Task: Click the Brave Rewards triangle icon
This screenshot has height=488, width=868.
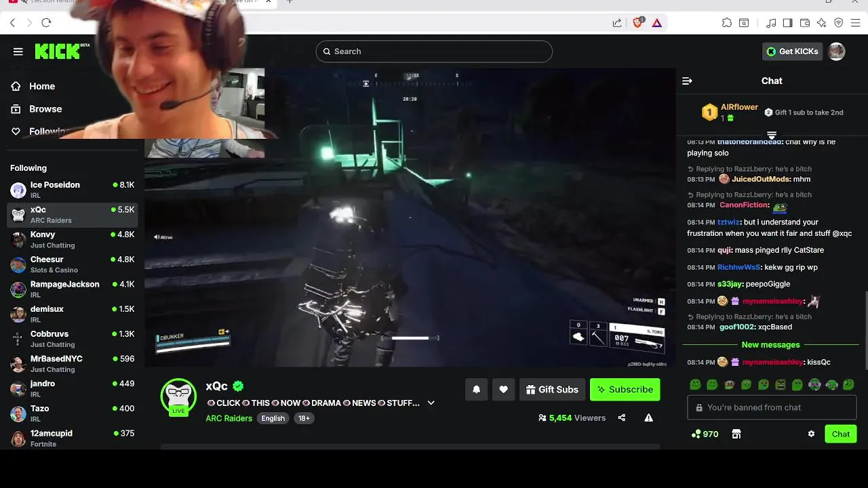Action: tap(656, 23)
